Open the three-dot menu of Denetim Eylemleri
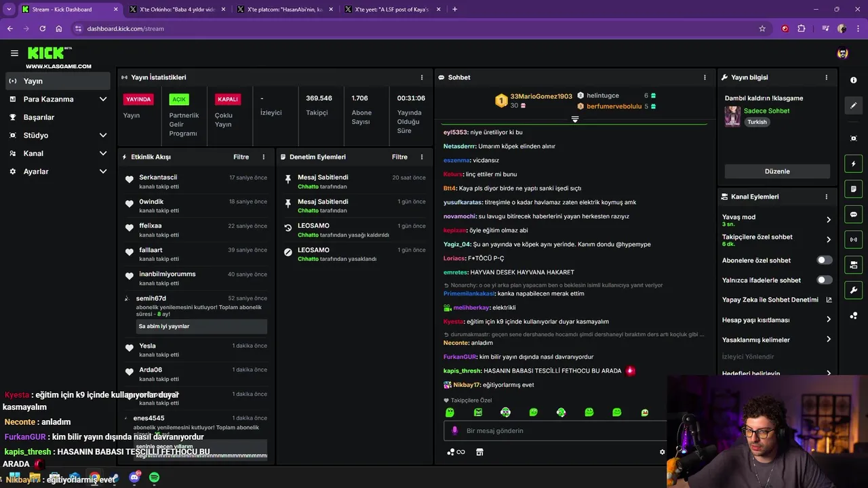This screenshot has width=868, height=488. pyautogui.click(x=422, y=157)
